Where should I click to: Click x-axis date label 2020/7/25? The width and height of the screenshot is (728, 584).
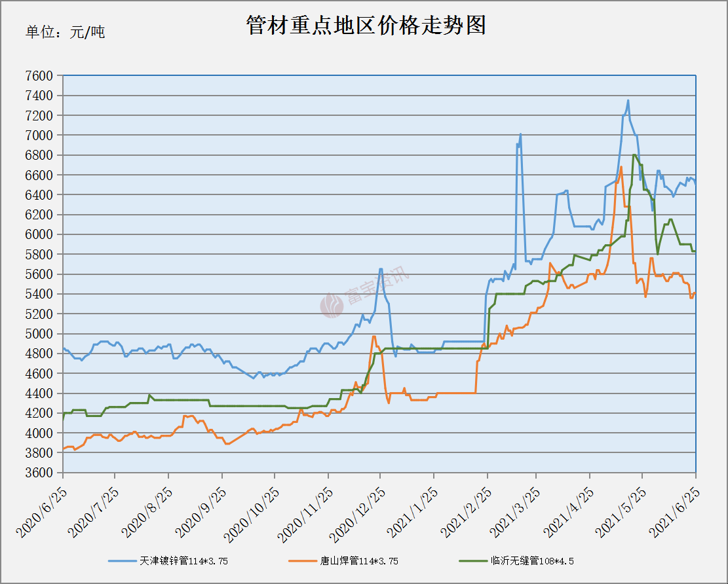94,513
